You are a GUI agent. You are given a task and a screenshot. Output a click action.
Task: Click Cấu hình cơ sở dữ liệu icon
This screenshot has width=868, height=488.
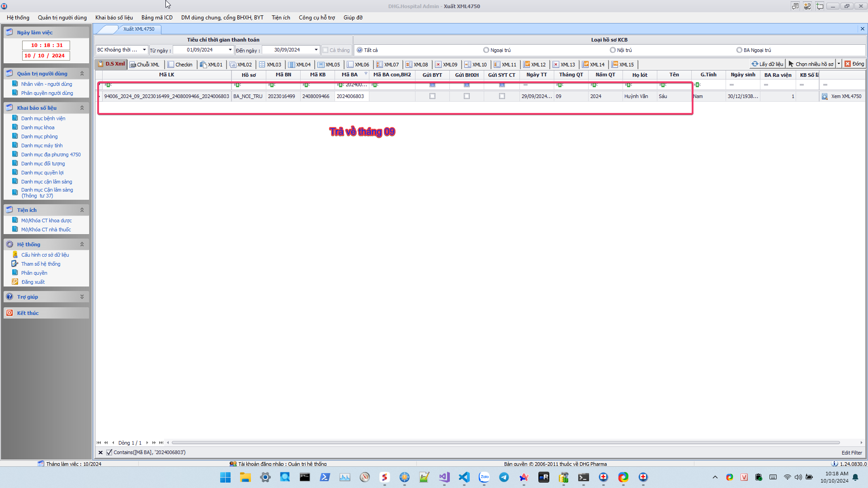tap(15, 255)
